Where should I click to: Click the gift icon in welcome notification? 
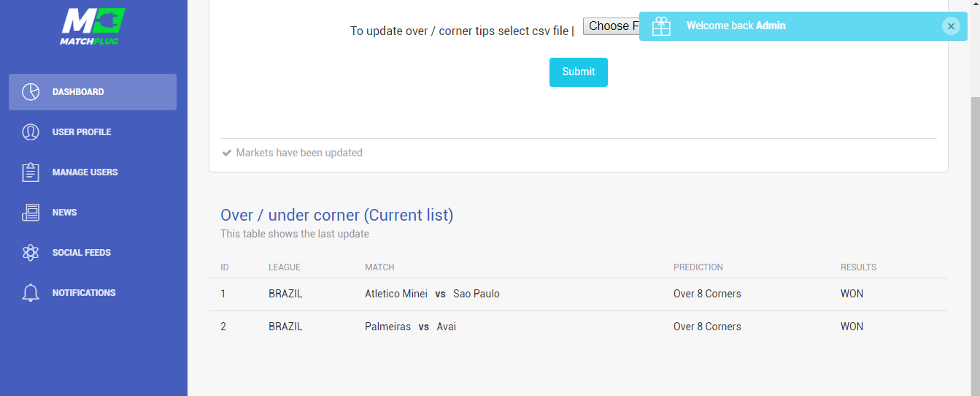click(661, 26)
